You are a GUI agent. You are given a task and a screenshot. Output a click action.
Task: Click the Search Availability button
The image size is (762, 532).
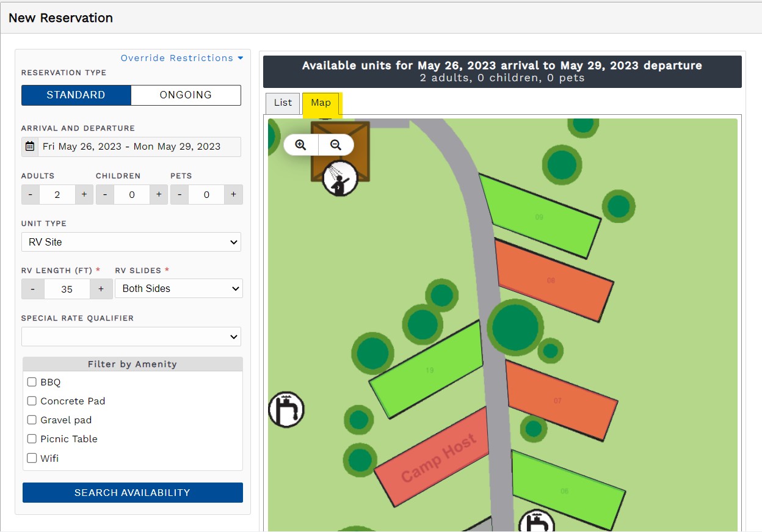click(132, 492)
